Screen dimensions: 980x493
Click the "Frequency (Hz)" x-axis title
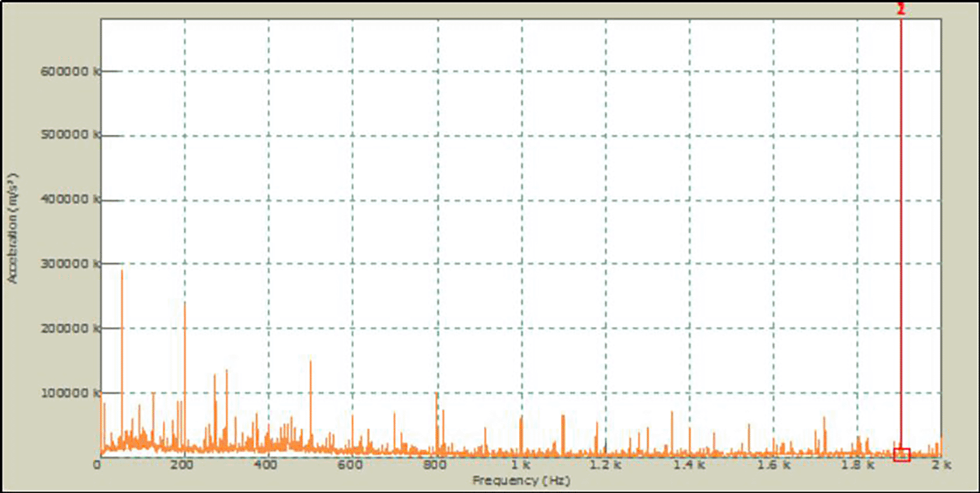coord(521,481)
